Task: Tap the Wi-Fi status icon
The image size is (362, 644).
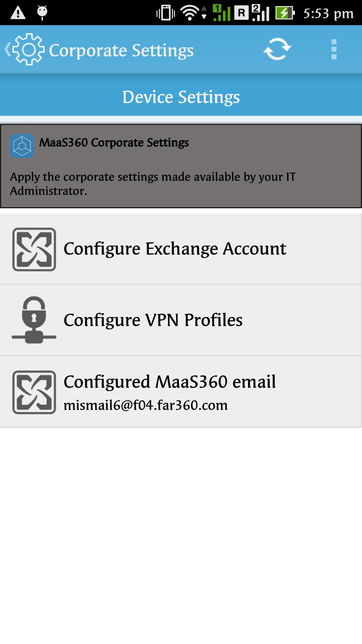Action: (x=190, y=13)
